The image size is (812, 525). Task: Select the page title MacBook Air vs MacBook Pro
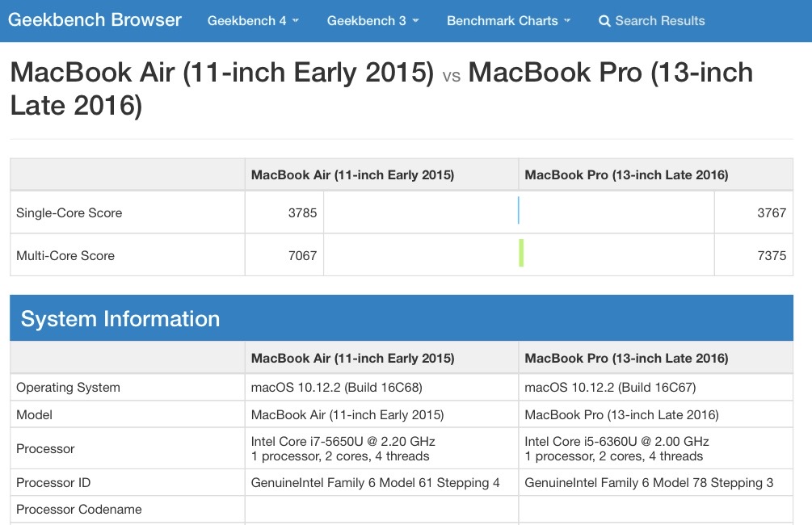tap(381, 89)
